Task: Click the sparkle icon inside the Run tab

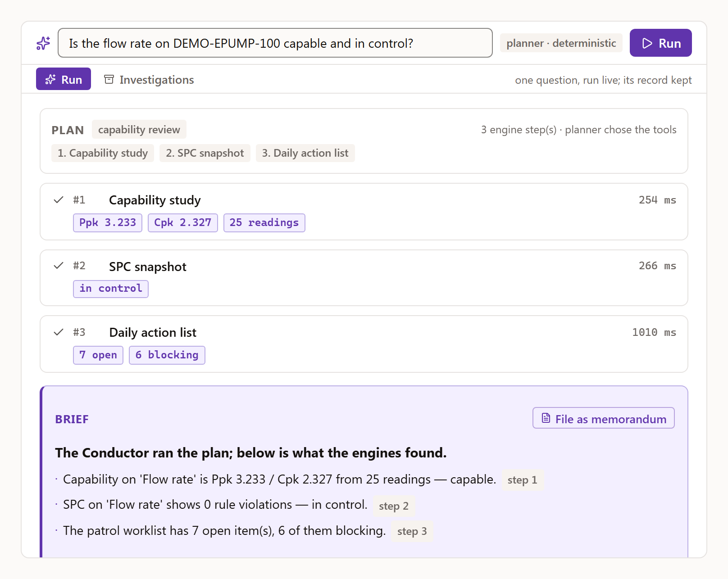Action: 50,79
